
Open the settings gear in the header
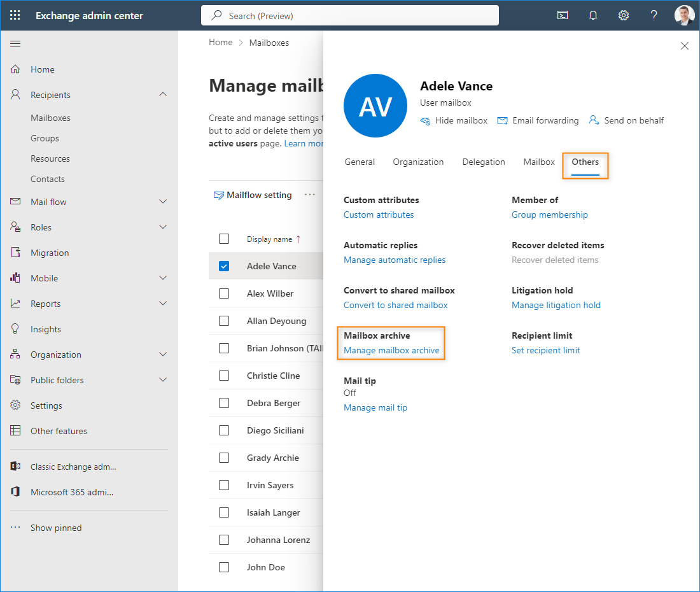[x=623, y=16]
